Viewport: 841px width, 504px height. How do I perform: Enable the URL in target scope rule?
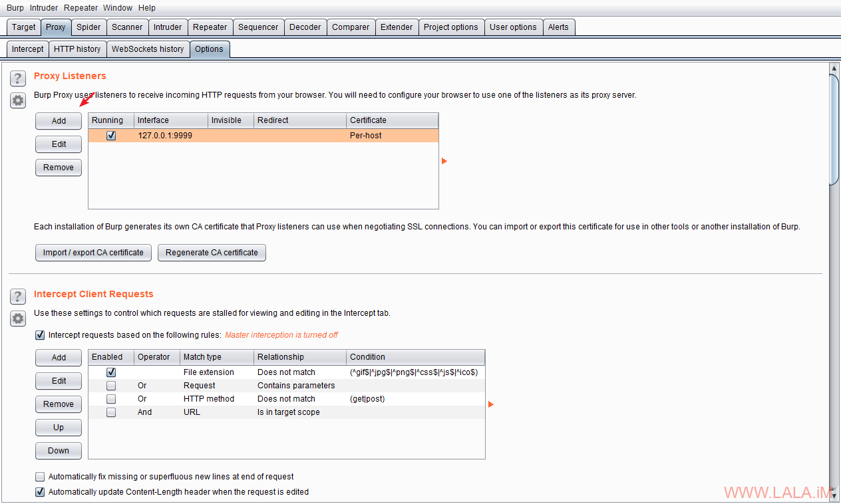pos(111,412)
